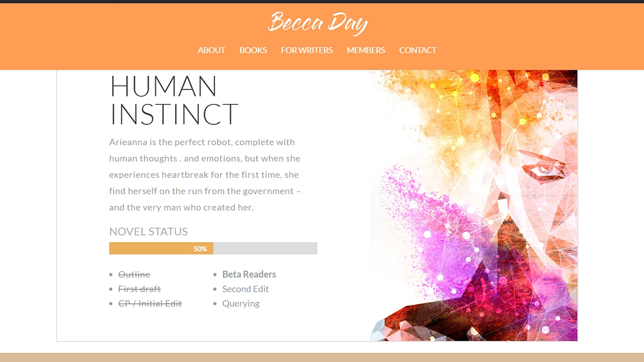The image size is (644, 362).
Task: Click the Beta Readers list item
Action: 249,274
